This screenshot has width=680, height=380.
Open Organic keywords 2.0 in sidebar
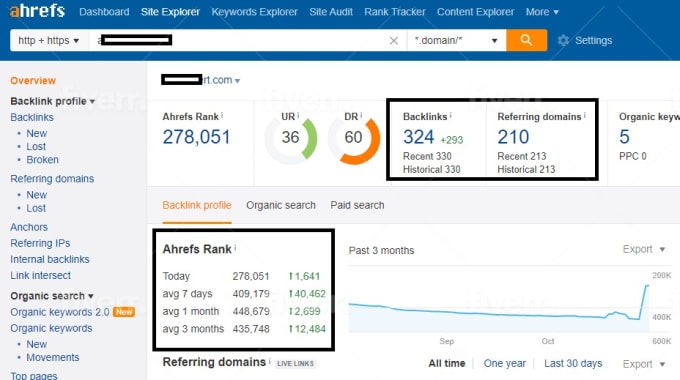(60, 312)
